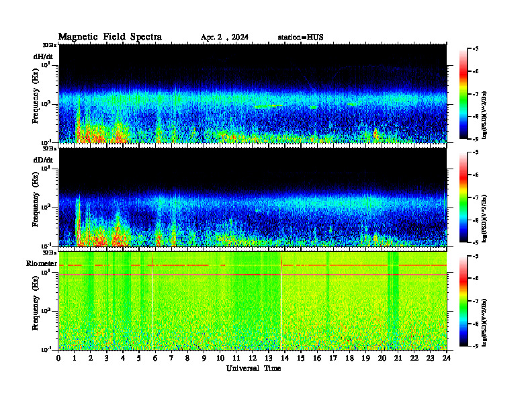This screenshot has height=411, width=532.
Task: Click hour tick label '11' on time axis
Action: tap(236, 358)
